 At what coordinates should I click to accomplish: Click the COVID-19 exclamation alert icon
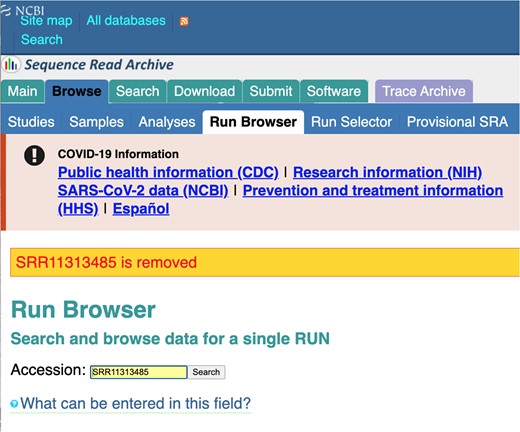(x=34, y=155)
